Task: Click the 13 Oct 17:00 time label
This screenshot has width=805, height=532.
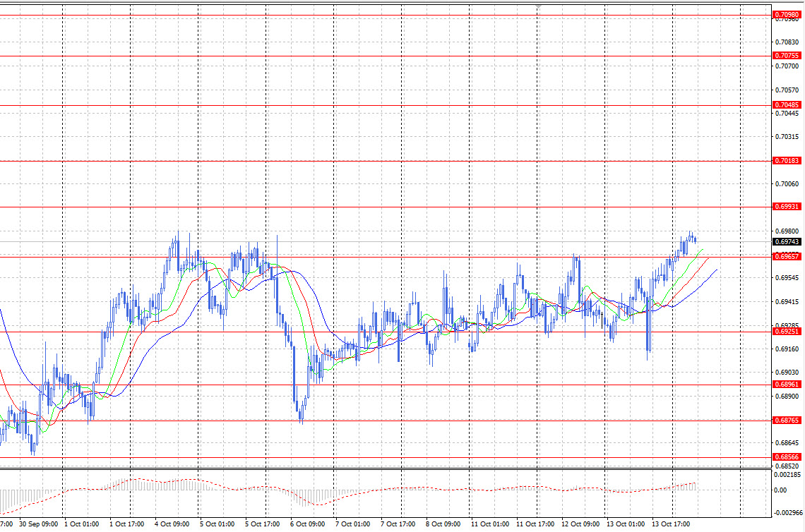Action: [671, 524]
